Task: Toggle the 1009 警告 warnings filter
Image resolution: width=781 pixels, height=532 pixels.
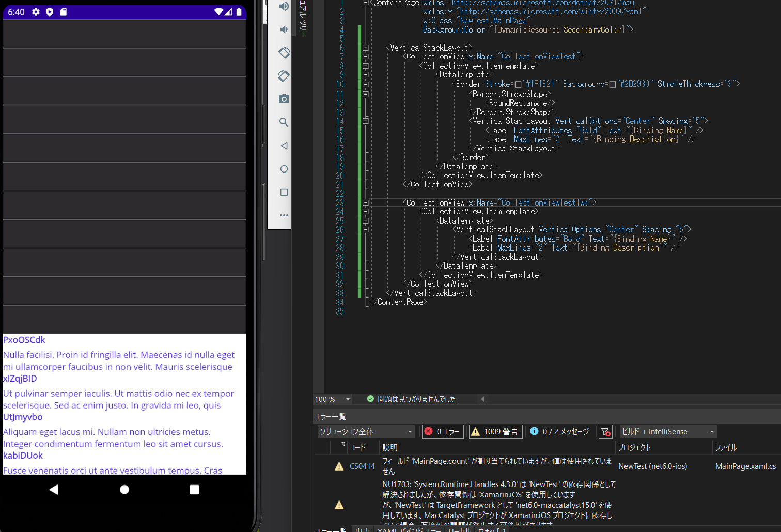Action: [x=495, y=431]
